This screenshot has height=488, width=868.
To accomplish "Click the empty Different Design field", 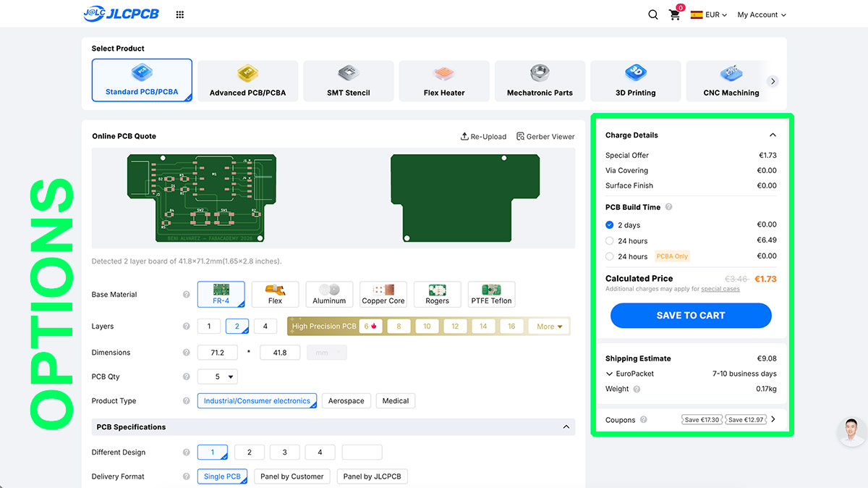I will [362, 453].
